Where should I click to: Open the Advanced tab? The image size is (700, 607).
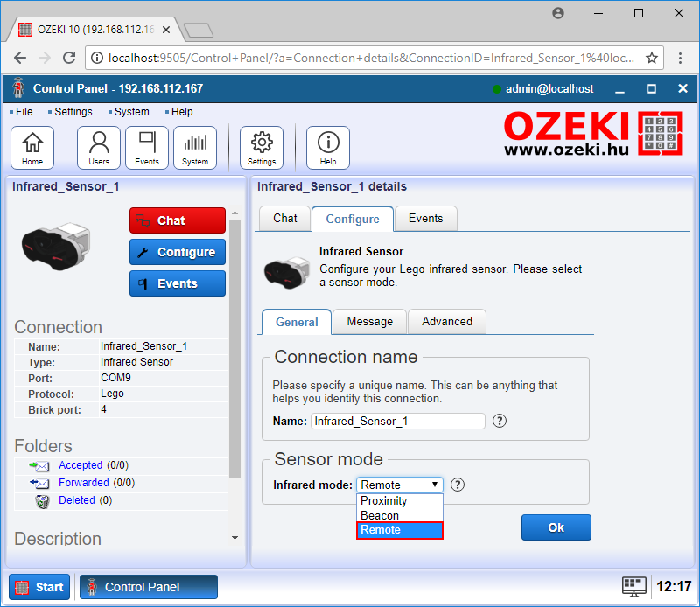coord(446,322)
